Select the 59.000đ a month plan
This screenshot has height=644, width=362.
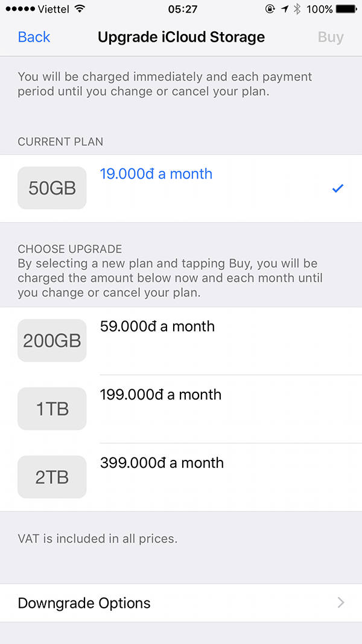coord(157,327)
